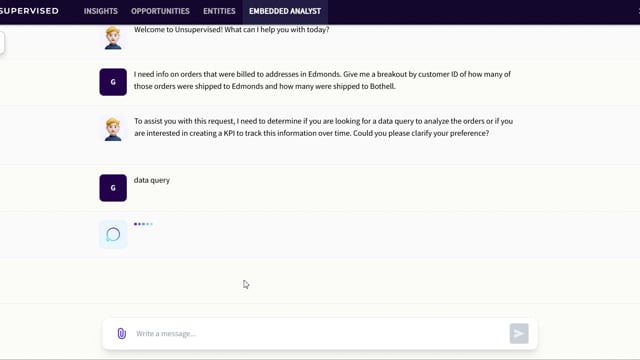640x360 pixels.
Task: Click the welcome message text
Action: click(x=231, y=30)
